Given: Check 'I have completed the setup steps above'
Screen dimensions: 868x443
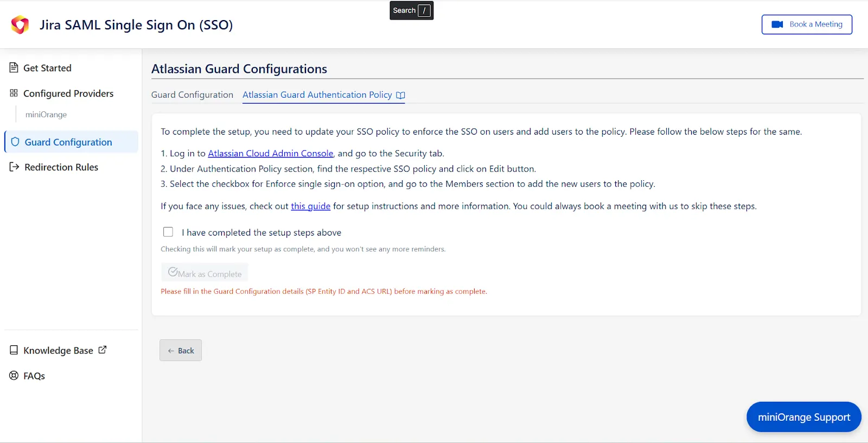Looking at the screenshot, I should 168,232.
